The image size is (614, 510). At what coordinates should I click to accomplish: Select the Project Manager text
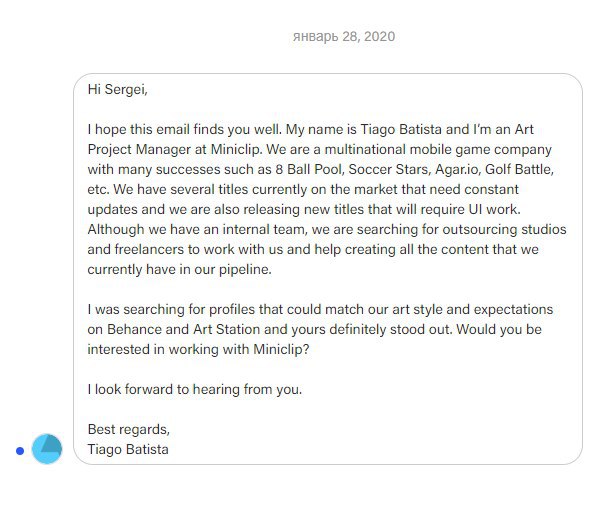coord(139,150)
